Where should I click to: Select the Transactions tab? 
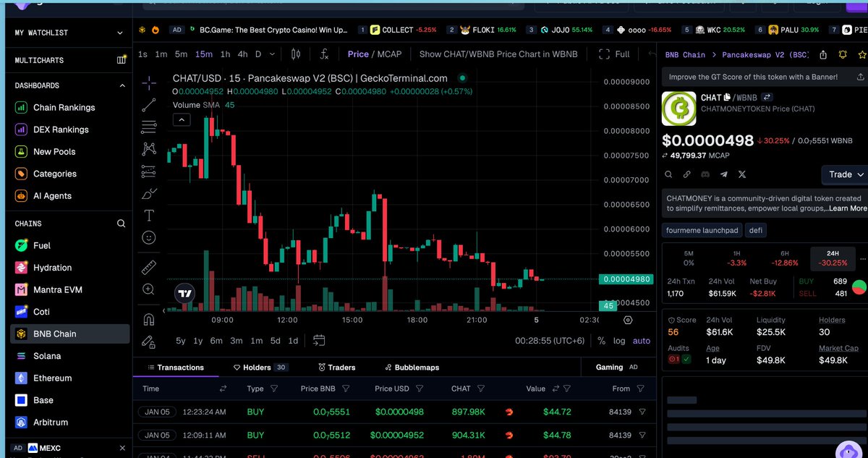tap(175, 368)
